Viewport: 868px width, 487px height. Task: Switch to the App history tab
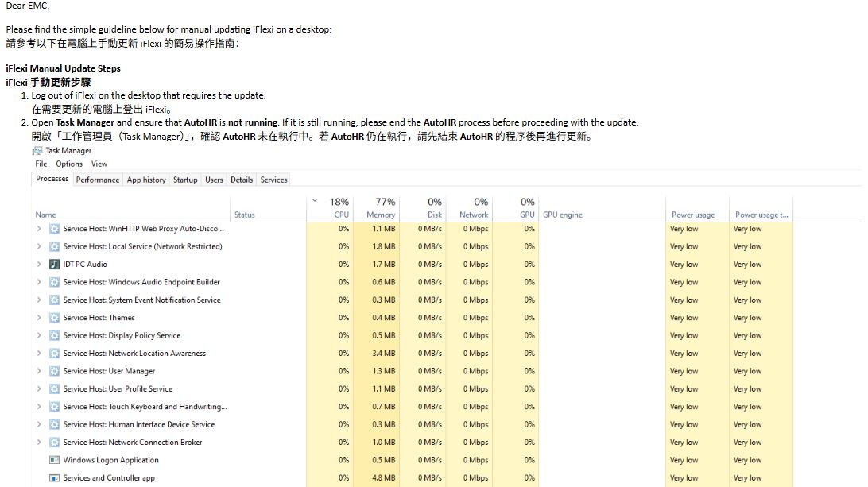click(x=146, y=180)
